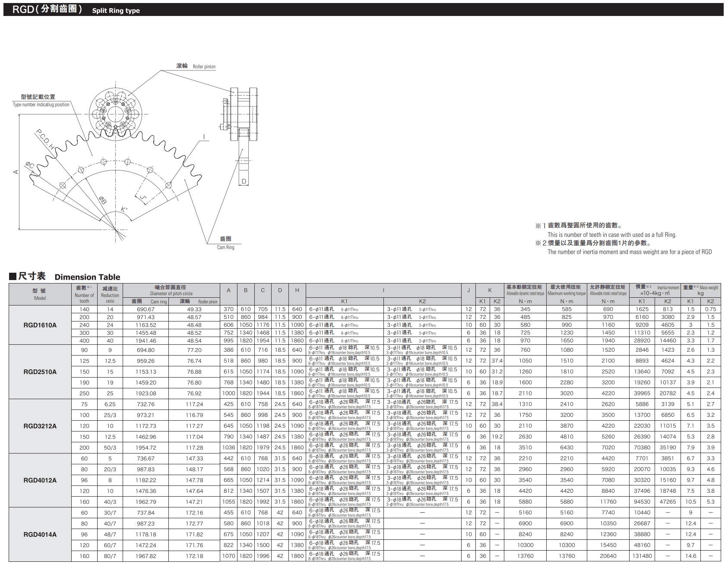This screenshot has width=728, height=567.
Task: Select the 'Number of tooth' column header
Action: point(84,298)
